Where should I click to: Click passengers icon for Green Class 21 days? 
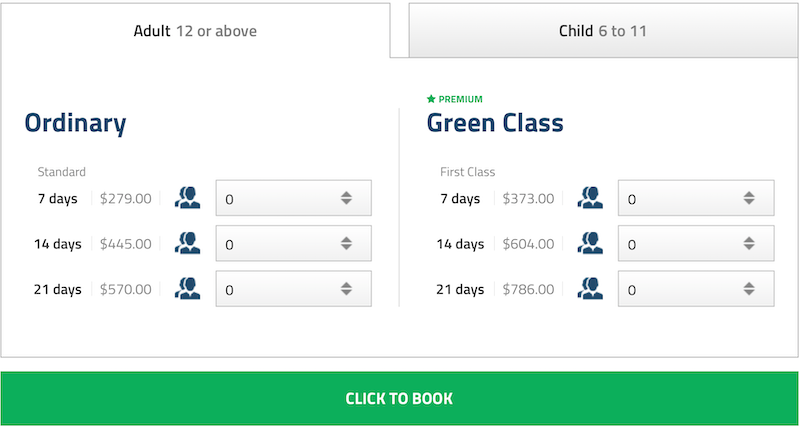(590, 289)
